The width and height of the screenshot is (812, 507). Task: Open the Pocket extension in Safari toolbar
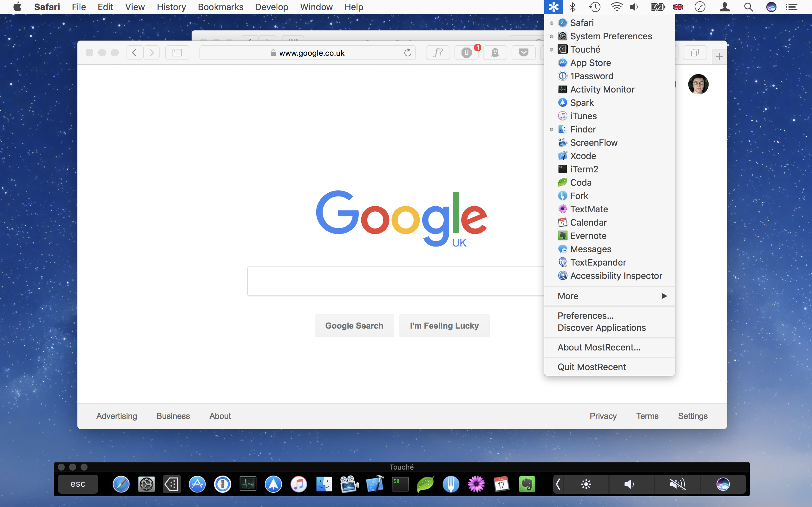[523, 53]
